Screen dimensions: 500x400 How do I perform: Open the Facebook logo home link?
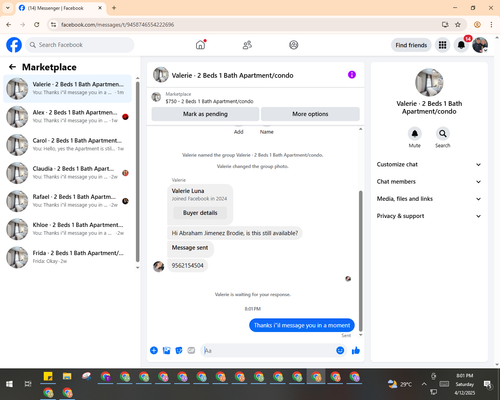pyautogui.click(x=14, y=45)
